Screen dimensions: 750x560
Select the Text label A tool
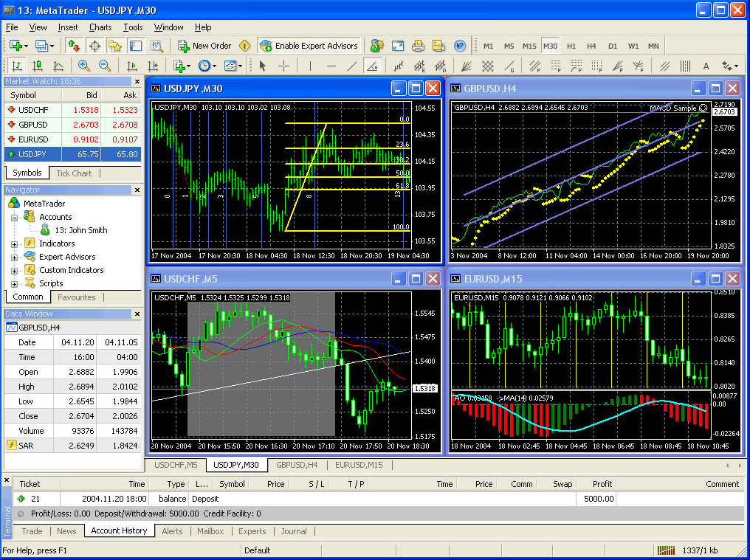click(706, 66)
